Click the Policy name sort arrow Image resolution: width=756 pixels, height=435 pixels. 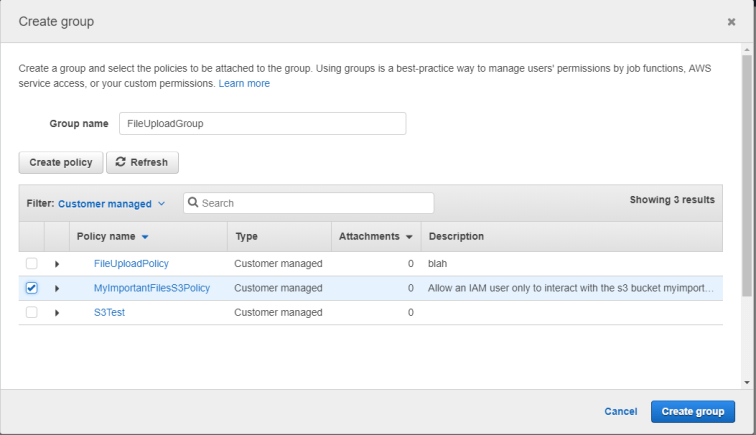145,237
